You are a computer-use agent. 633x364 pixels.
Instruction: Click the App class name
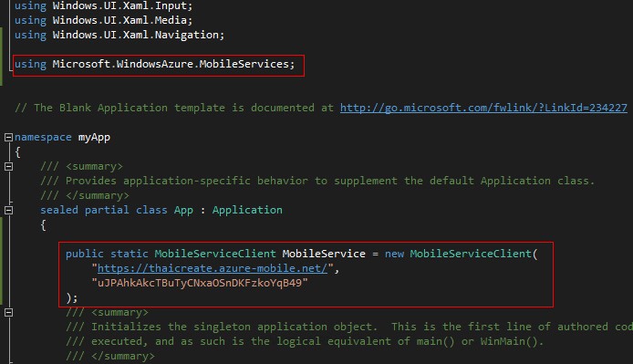(x=183, y=210)
